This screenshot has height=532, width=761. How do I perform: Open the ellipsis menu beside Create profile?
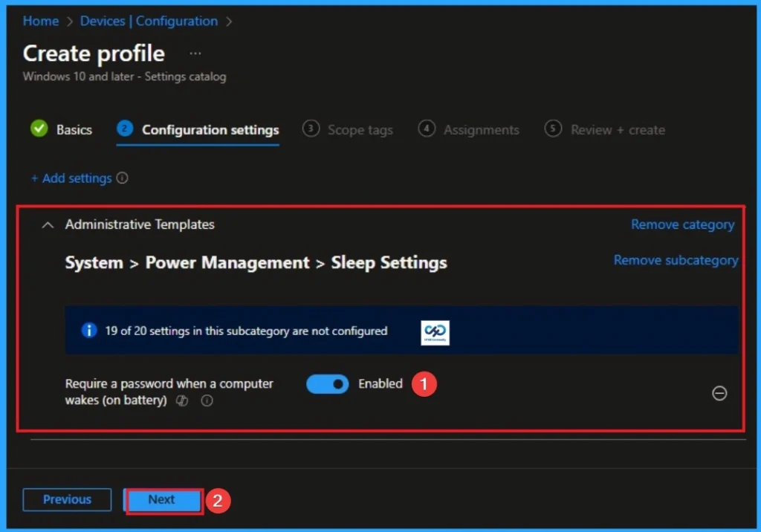point(195,53)
